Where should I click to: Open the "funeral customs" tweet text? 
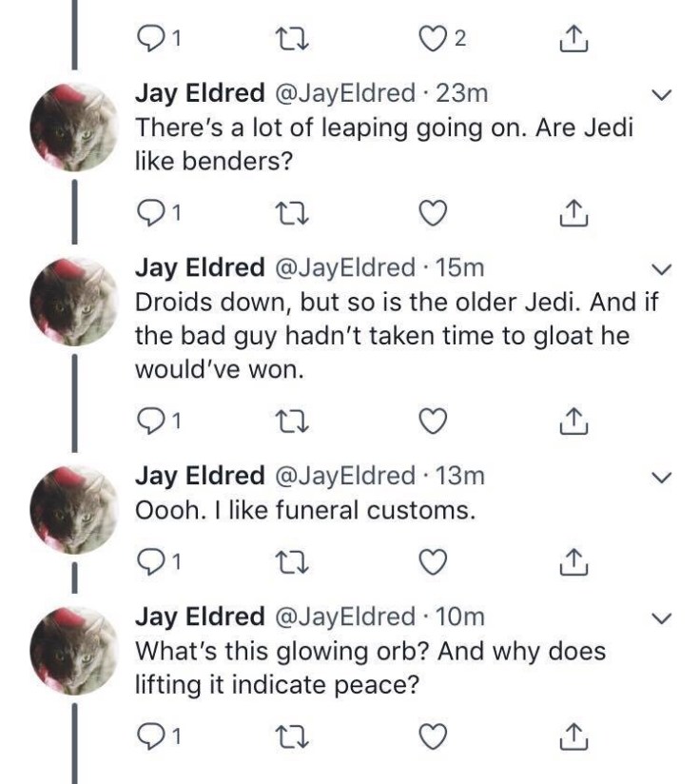click(304, 510)
